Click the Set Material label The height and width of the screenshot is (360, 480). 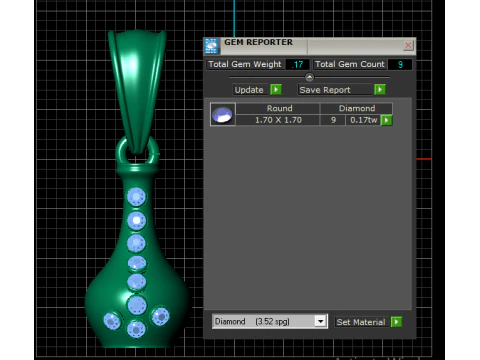click(x=361, y=322)
